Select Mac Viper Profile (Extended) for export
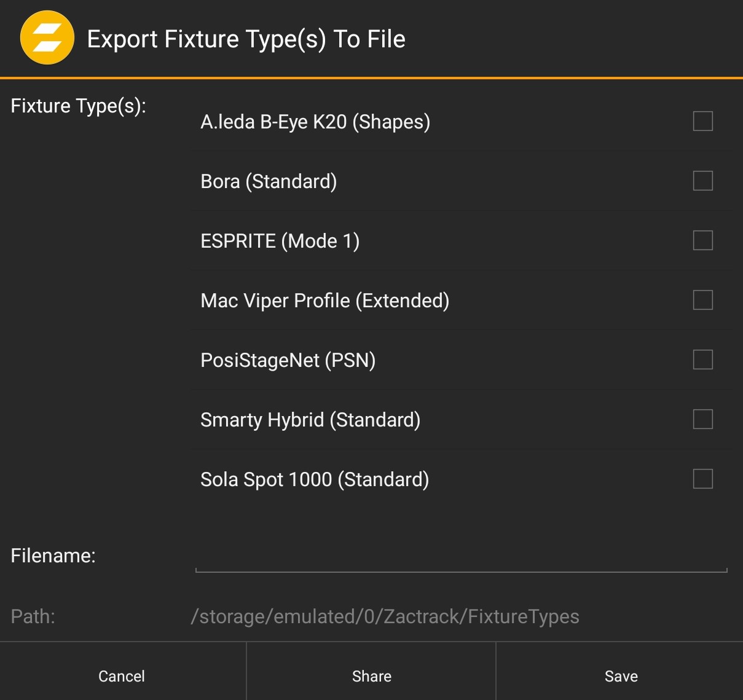 (x=702, y=301)
